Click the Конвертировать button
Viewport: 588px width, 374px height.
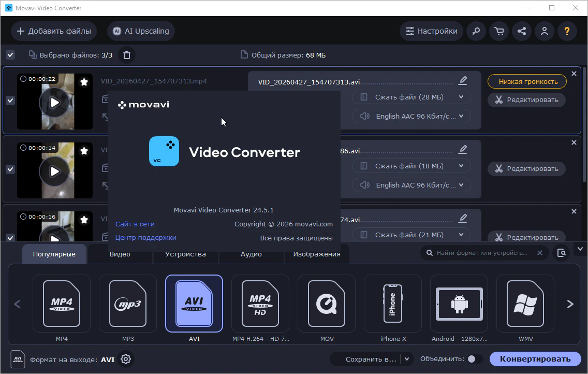pos(535,359)
